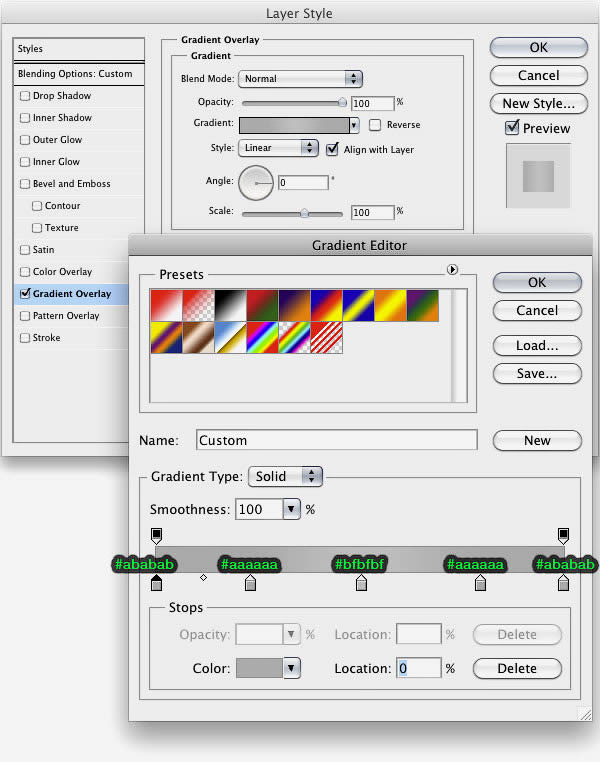600x762 pixels.
Task: Click New Style... in Layer Style
Action: pyautogui.click(x=539, y=104)
